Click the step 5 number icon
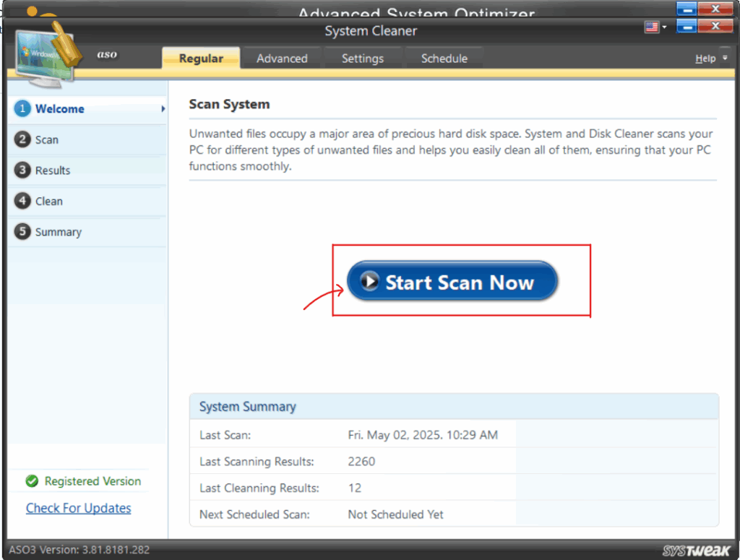The height and width of the screenshot is (560, 740). pyautogui.click(x=22, y=231)
